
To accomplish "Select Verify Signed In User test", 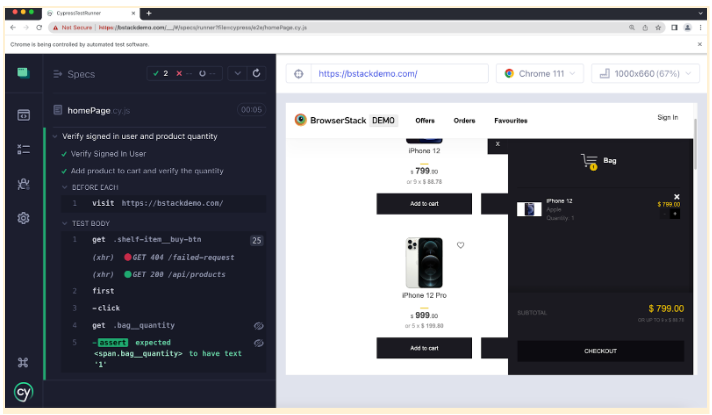I will pos(108,154).
